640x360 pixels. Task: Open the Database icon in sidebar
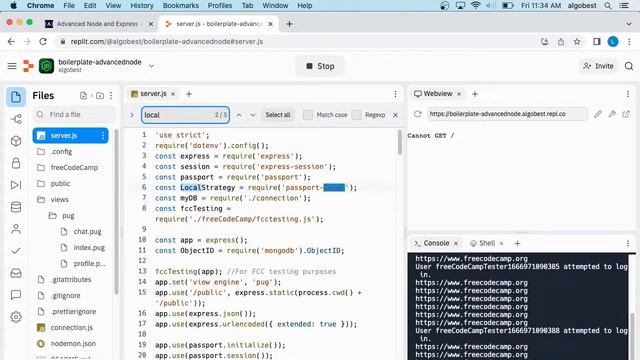[16, 207]
